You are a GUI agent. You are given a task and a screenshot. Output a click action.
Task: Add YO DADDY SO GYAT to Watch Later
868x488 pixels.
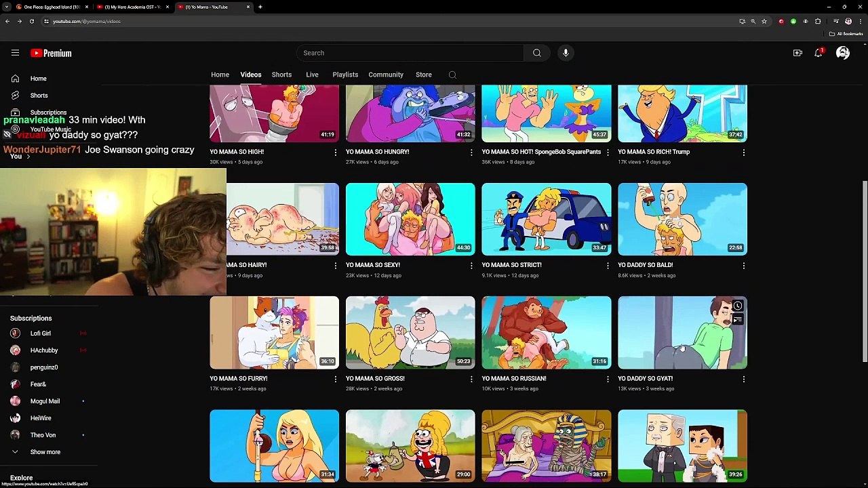point(738,306)
